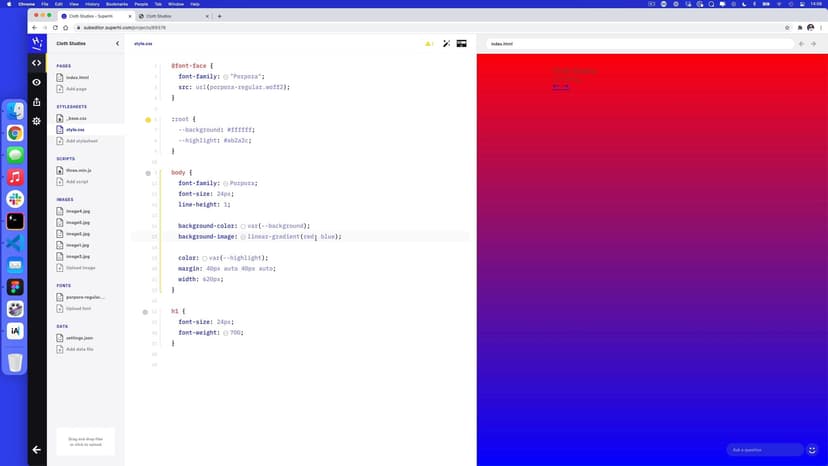Click the share/export icon in sidebar
The height and width of the screenshot is (466, 828).
(x=37, y=101)
